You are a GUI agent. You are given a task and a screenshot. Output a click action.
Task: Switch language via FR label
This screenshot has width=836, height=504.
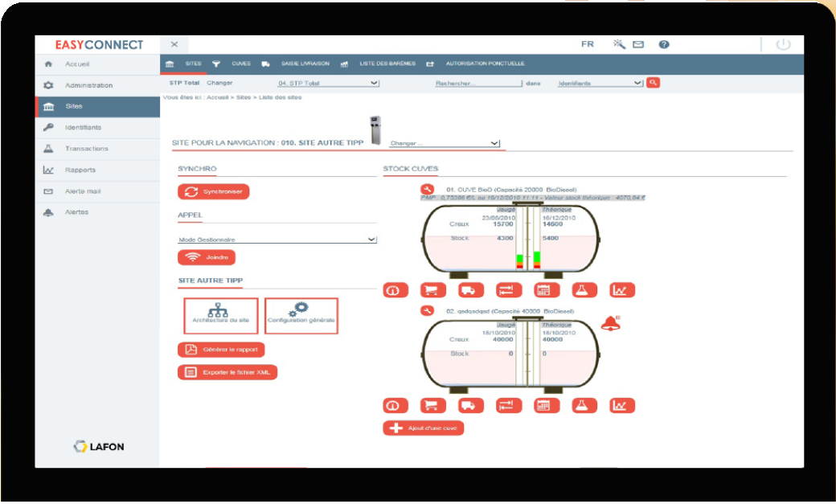588,44
